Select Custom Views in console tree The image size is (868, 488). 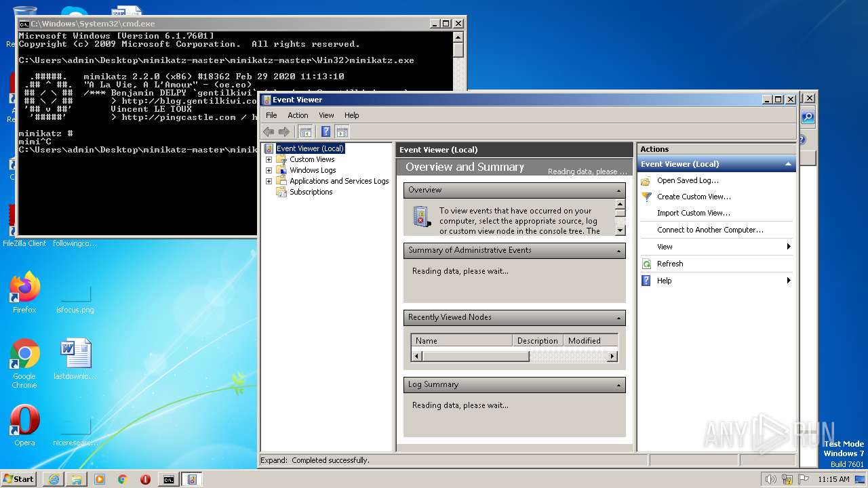pyautogui.click(x=312, y=159)
